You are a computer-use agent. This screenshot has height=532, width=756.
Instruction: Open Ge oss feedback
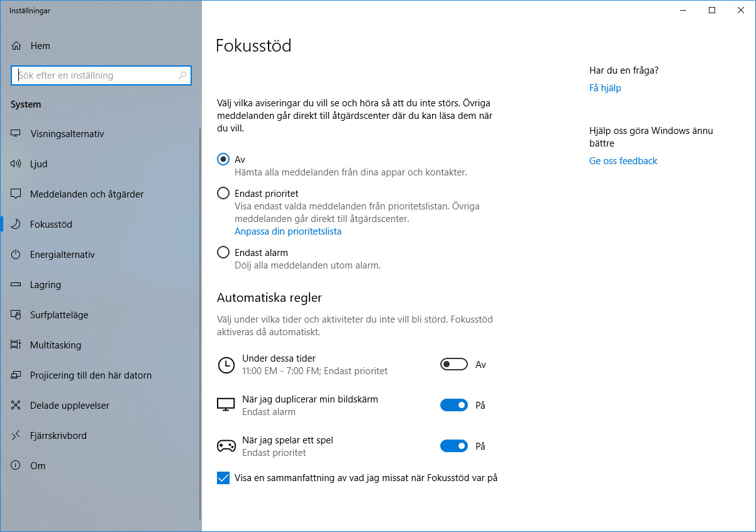623,160
